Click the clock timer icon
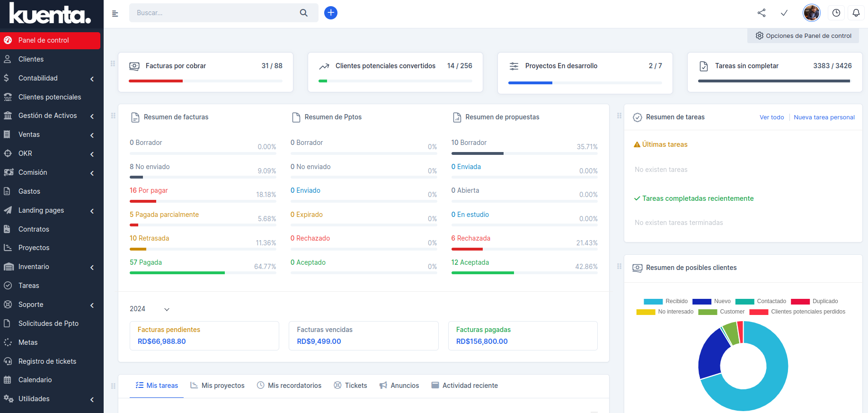This screenshot has height=413, width=868. point(836,13)
